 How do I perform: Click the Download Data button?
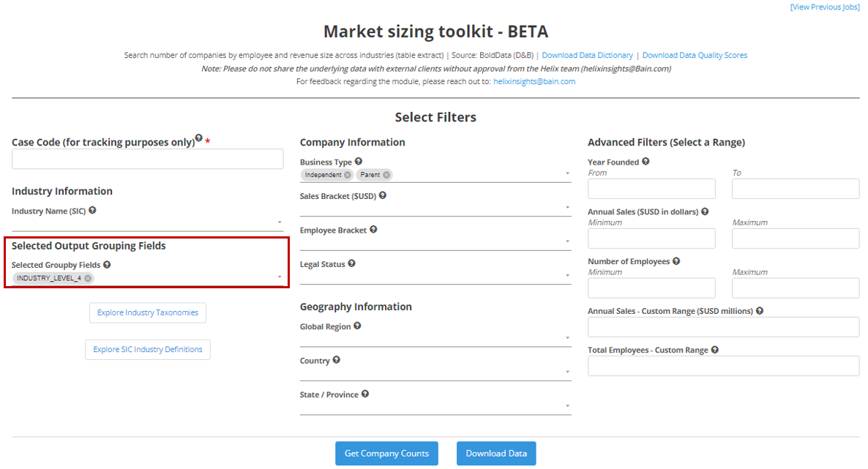(496, 454)
